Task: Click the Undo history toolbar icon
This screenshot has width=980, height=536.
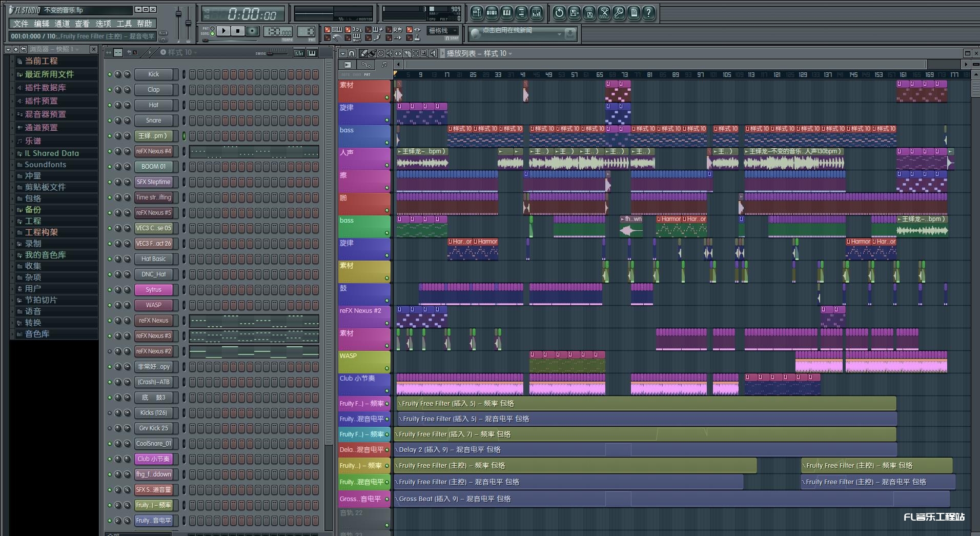Action: coord(559,13)
